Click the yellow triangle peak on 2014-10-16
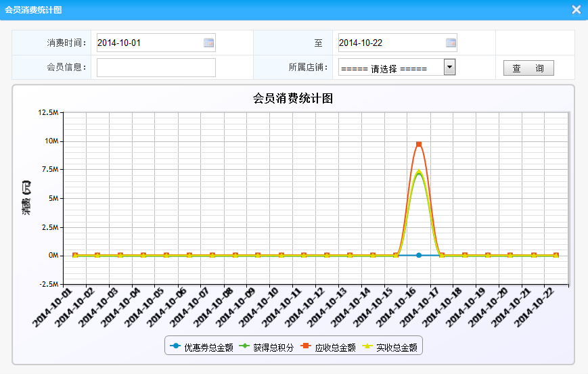The width and height of the screenshot is (588, 374). [x=419, y=172]
